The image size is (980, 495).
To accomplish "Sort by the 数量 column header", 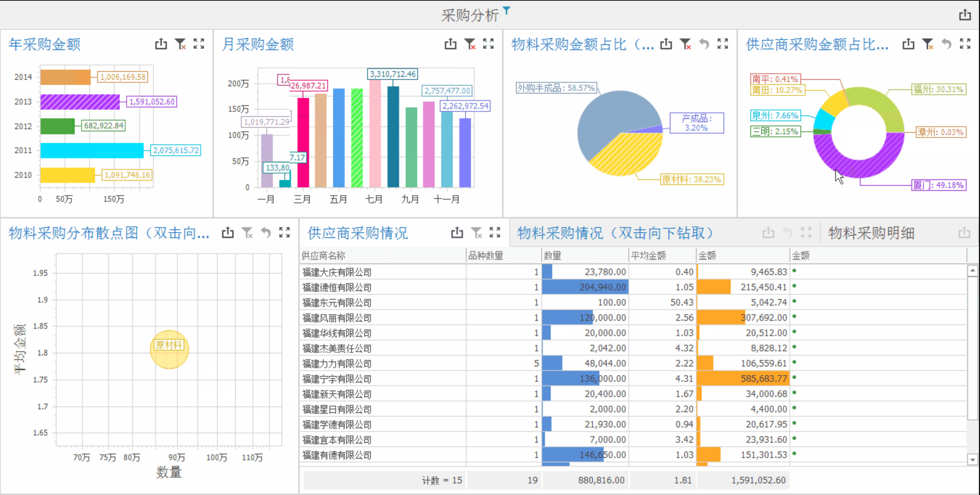I will 585,256.
